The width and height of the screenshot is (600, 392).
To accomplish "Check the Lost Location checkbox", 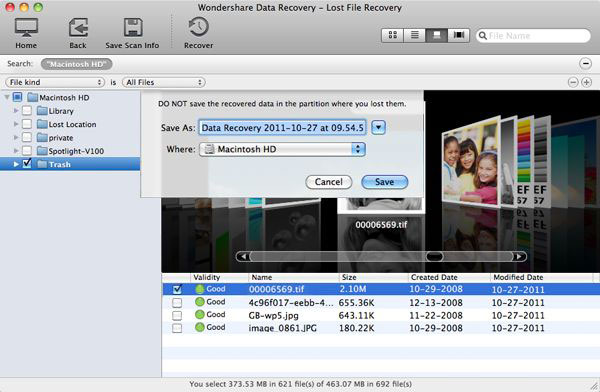I will (27, 124).
